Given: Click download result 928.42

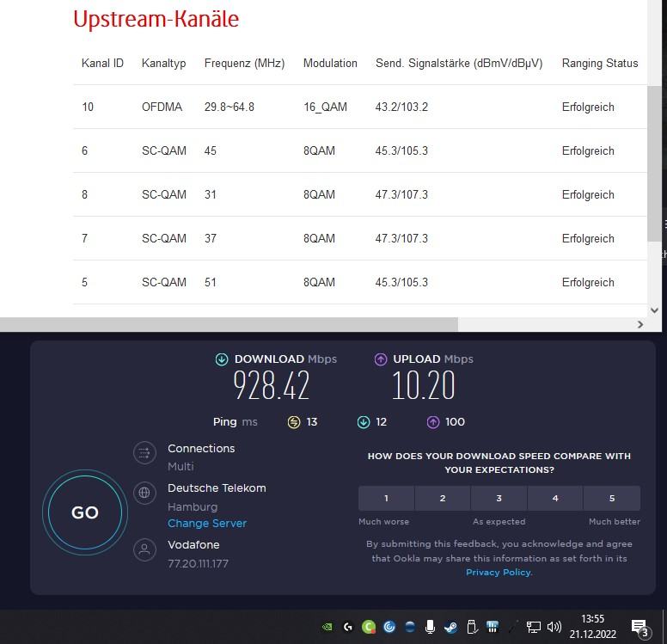Looking at the screenshot, I should pyautogui.click(x=272, y=385).
